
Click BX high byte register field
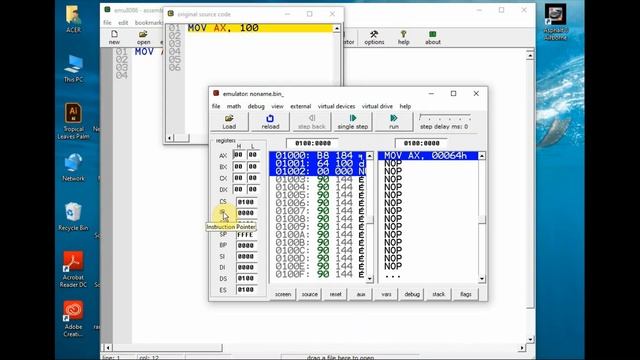[x=239, y=167]
